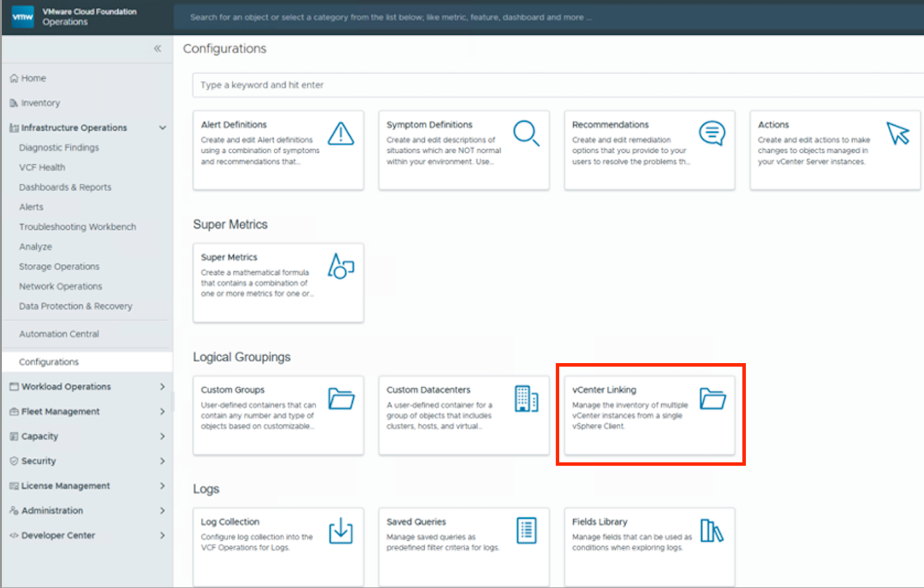
Task: Click the Custom Datacenters building icon
Action: tap(526, 398)
